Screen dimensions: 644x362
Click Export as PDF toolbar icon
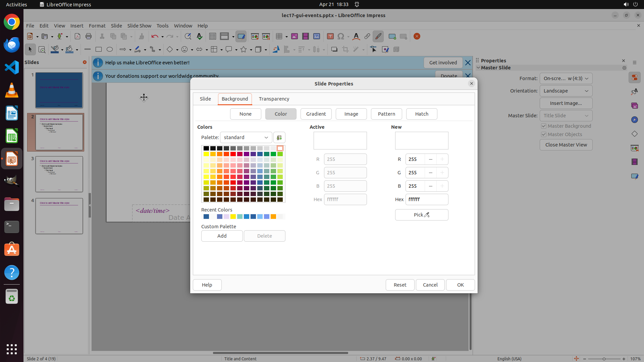tap(77, 37)
